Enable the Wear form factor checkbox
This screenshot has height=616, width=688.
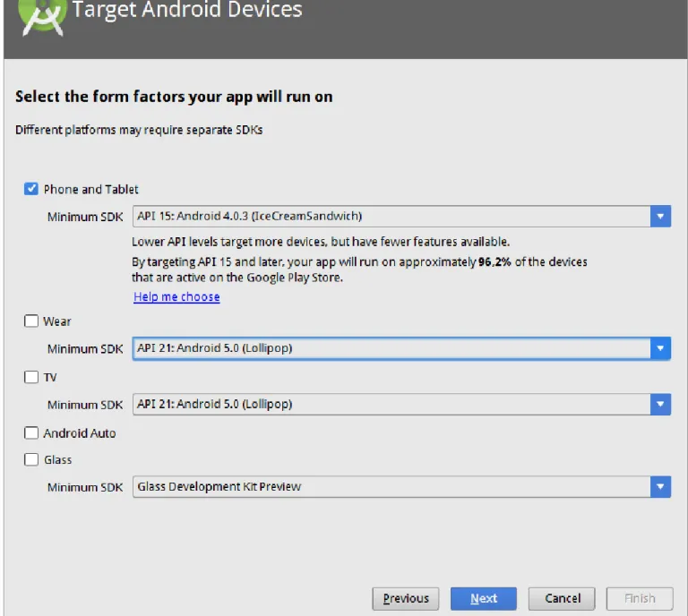(31, 321)
